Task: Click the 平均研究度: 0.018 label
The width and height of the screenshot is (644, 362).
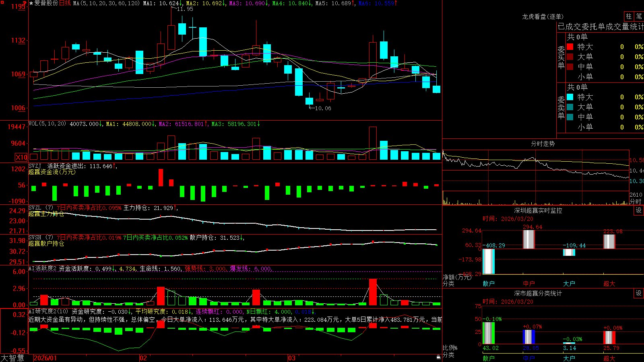Action: point(163,311)
